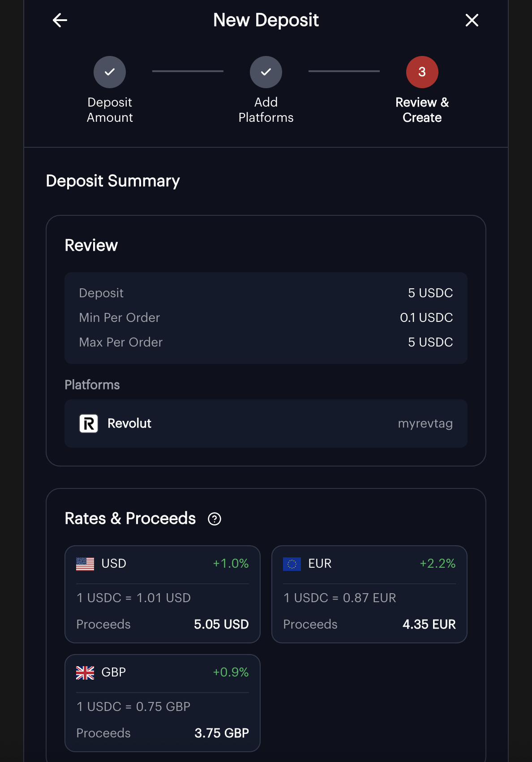Click the US flag icon
532x762 pixels.
tap(85, 564)
